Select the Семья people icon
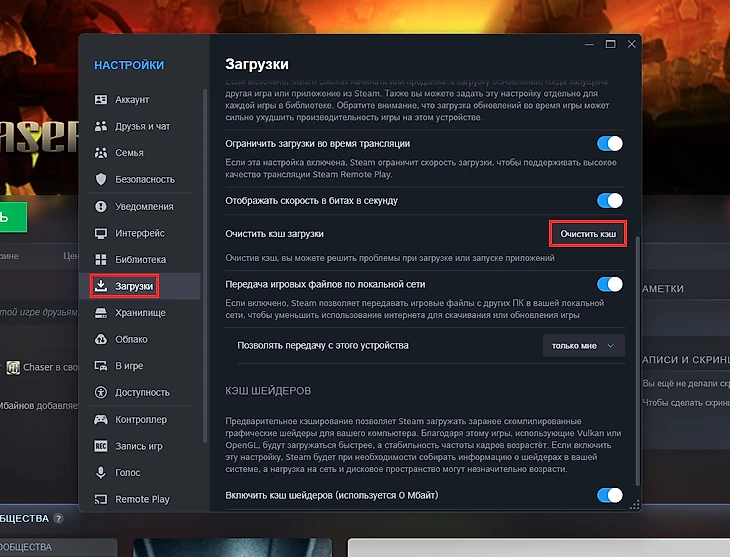 101,153
